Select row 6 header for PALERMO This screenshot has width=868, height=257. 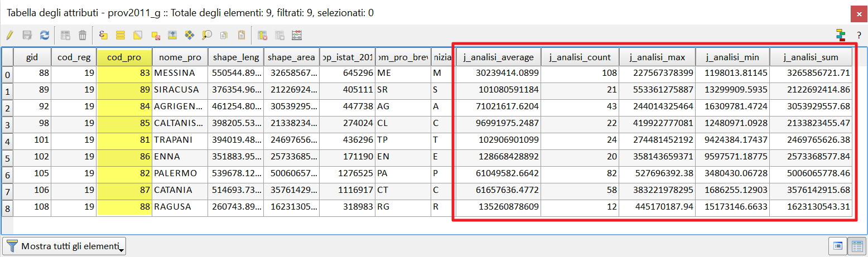coord(7,174)
